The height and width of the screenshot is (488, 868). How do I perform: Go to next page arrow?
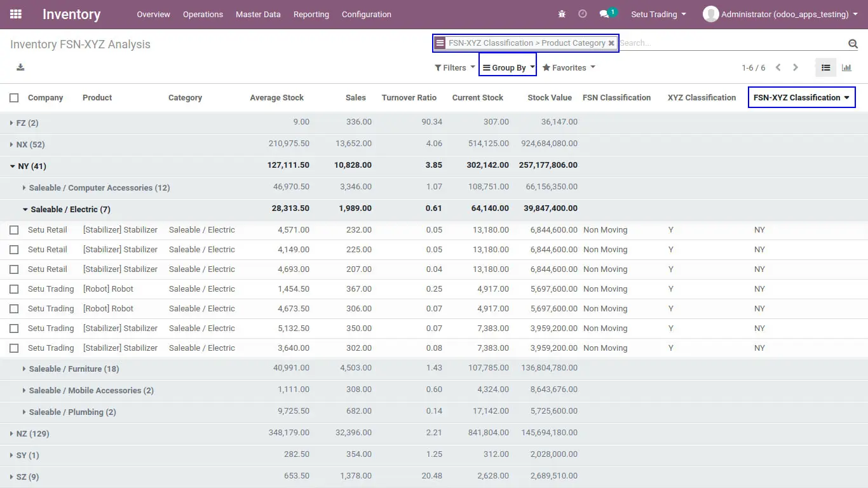[795, 67]
